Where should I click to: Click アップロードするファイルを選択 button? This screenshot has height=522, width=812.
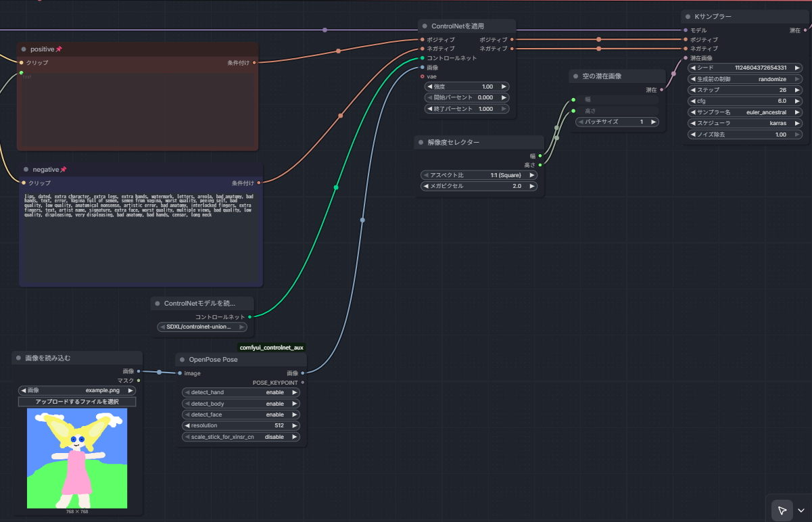[77, 402]
